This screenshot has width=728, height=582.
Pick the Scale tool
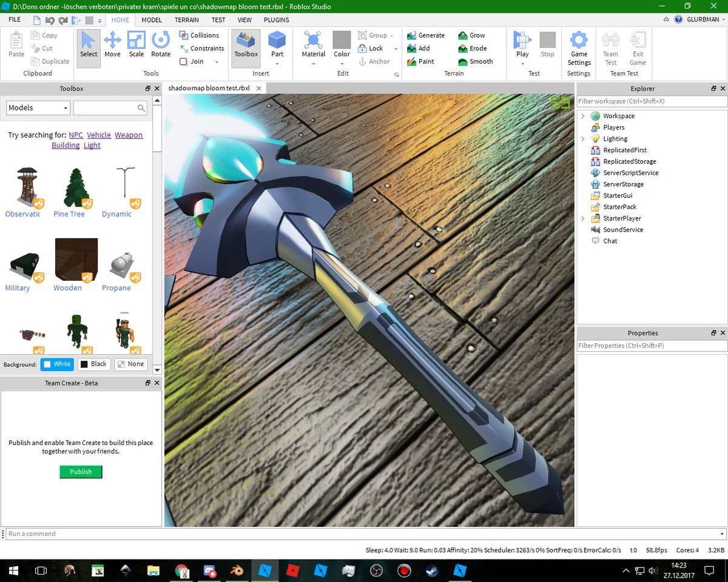coord(136,45)
